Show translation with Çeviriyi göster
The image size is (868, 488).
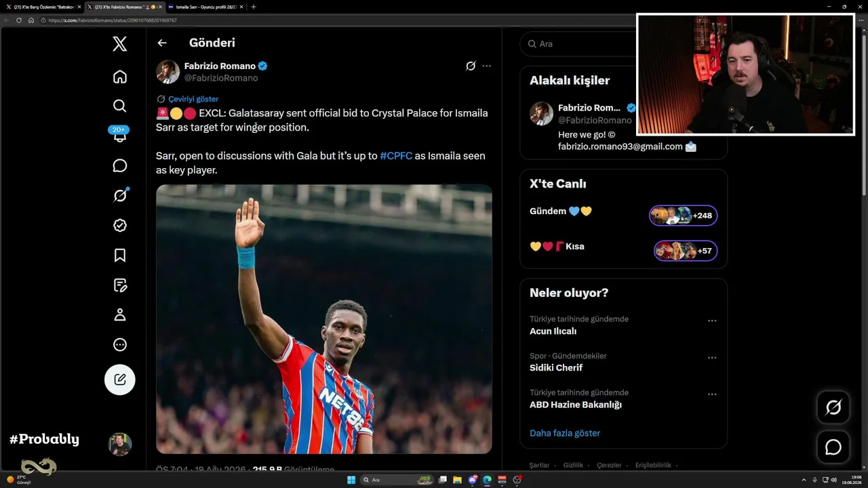pos(193,99)
